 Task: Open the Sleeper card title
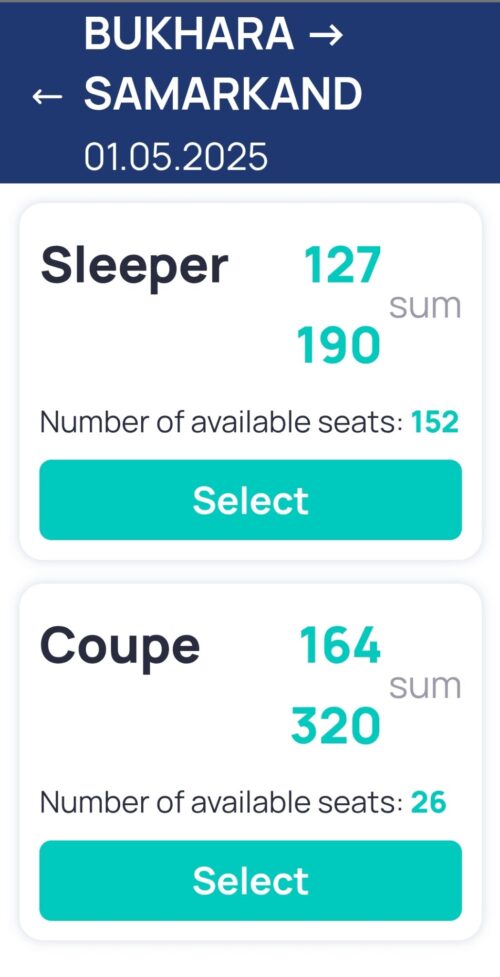coord(134,267)
